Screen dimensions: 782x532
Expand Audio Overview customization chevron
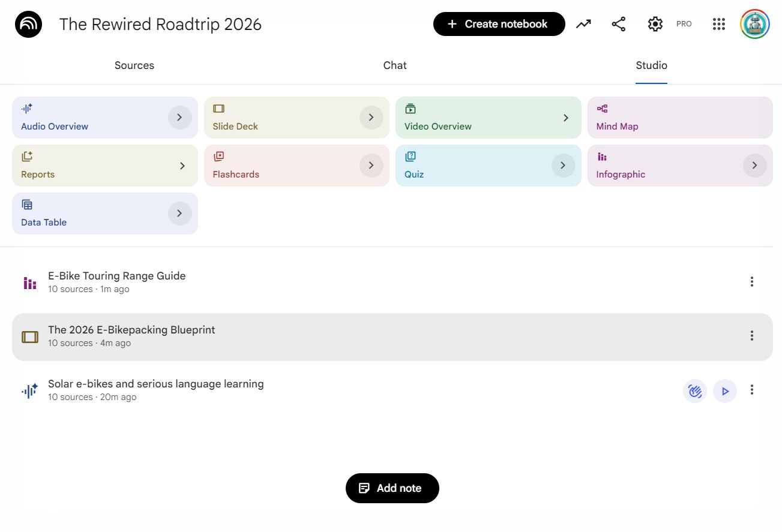179,118
